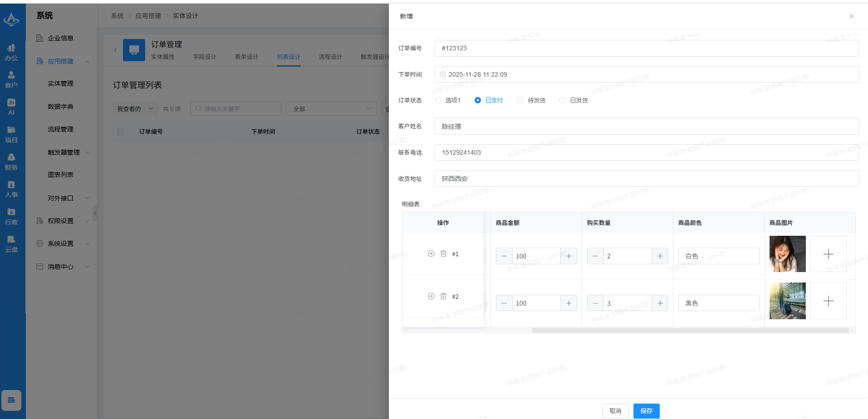Click the 保存 button
This screenshot has height=419, width=868.
[x=646, y=411]
